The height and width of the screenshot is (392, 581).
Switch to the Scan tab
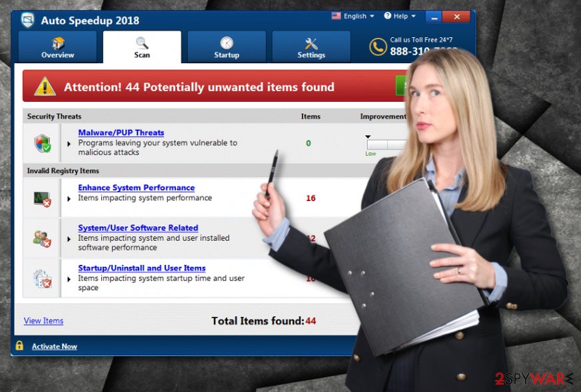(142, 47)
